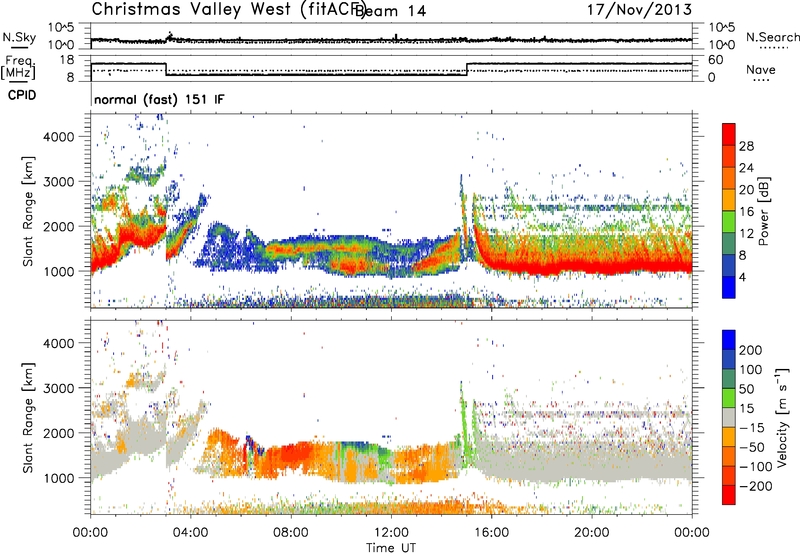Select the N.Search legend label

[772, 37]
